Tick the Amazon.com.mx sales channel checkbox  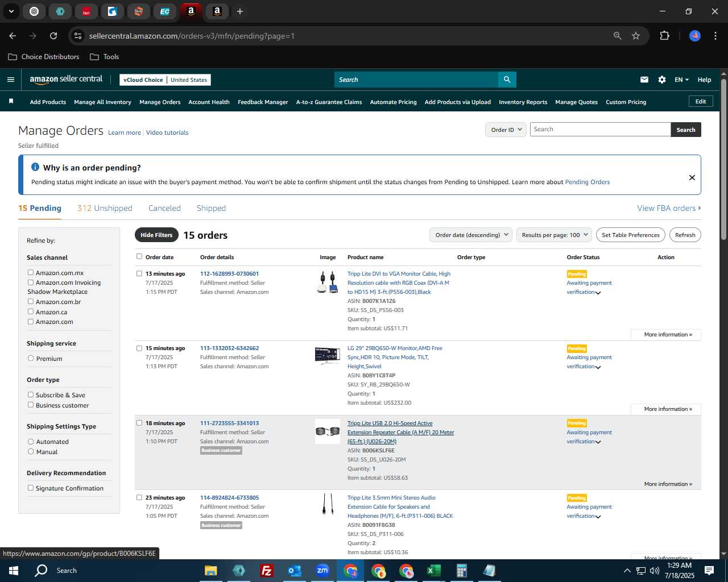[x=31, y=272]
